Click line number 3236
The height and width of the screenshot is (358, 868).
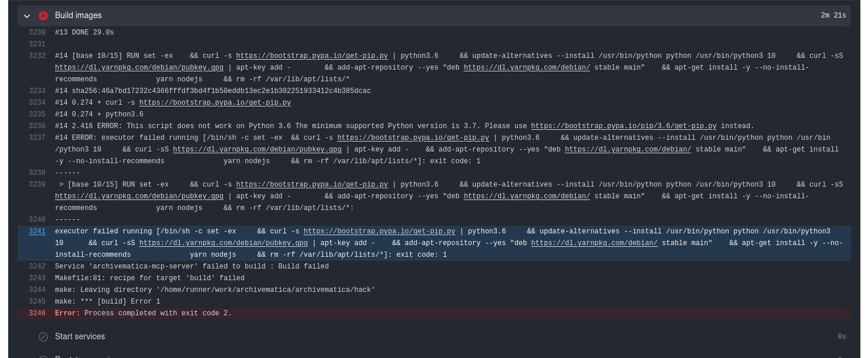pos(37,126)
